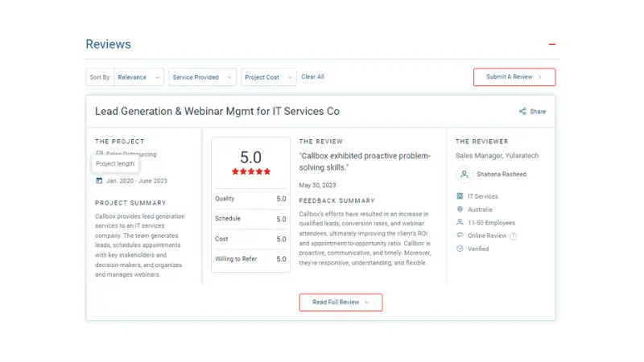Click the reviewer name Shahana Rasheed
The height and width of the screenshot is (362, 644).
tap(502, 174)
